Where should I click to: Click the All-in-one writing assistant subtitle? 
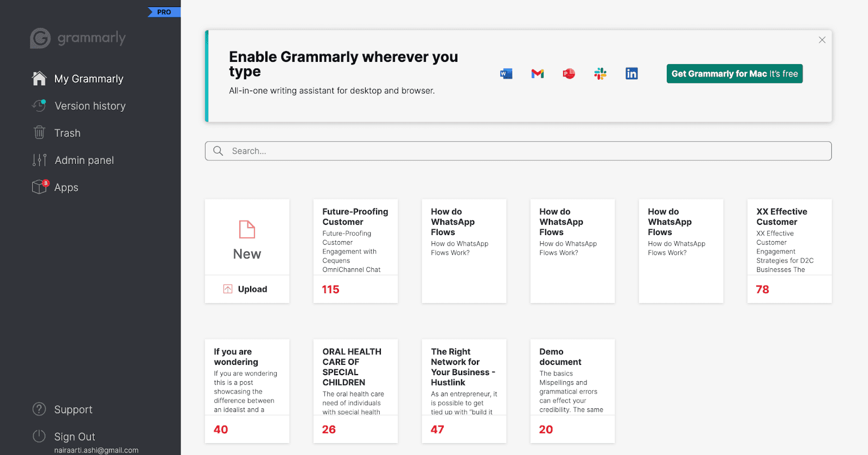pyautogui.click(x=331, y=91)
